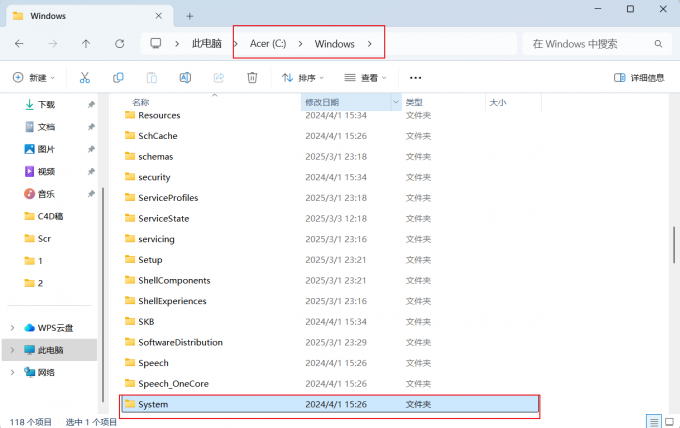Select the schemas folder

pos(155,157)
